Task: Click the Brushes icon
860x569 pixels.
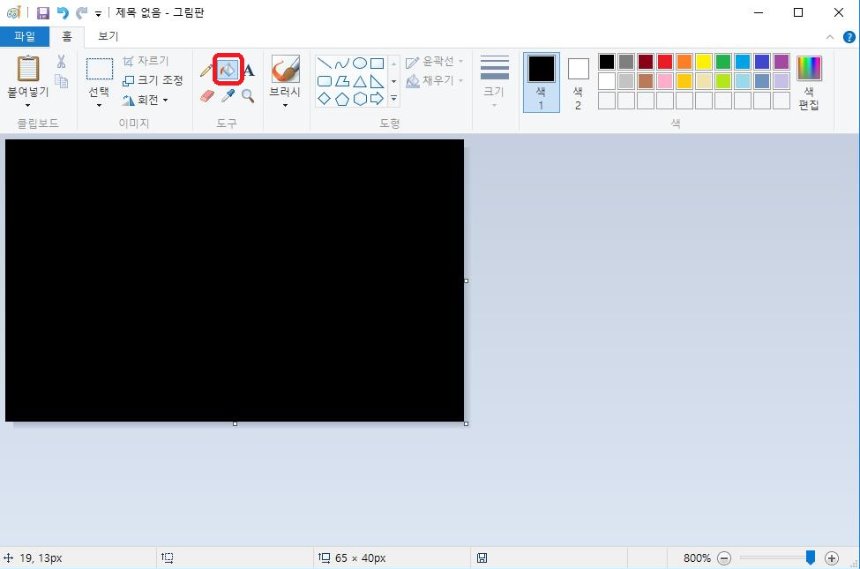Action: tap(285, 69)
